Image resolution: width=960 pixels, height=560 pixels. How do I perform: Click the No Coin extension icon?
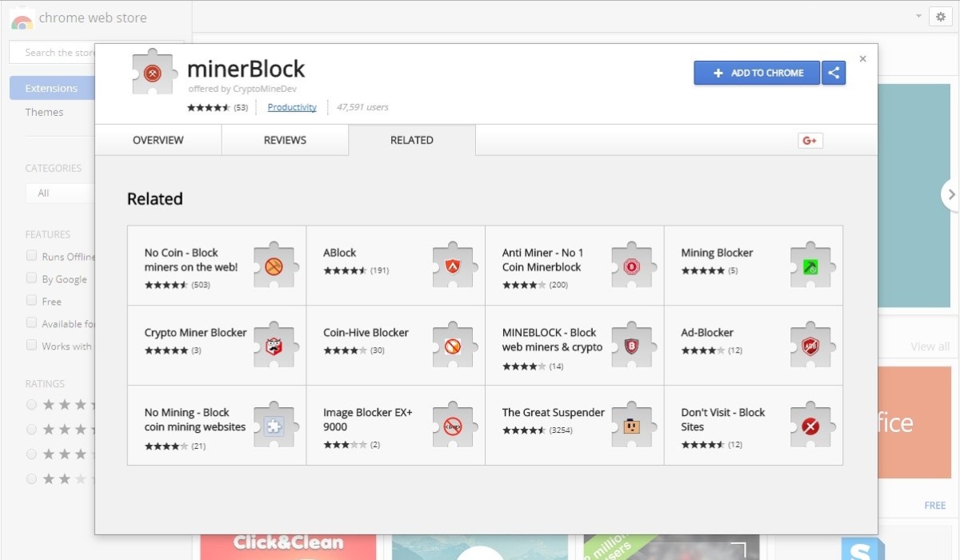click(274, 266)
